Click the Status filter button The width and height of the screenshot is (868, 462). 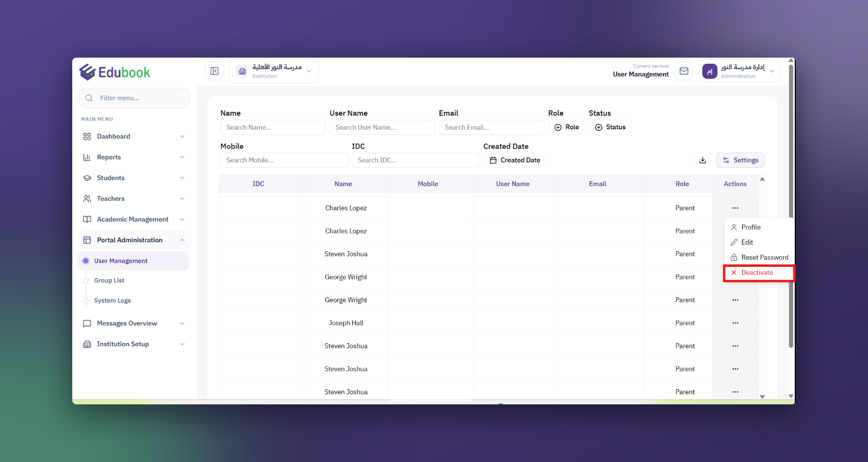(x=610, y=127)
